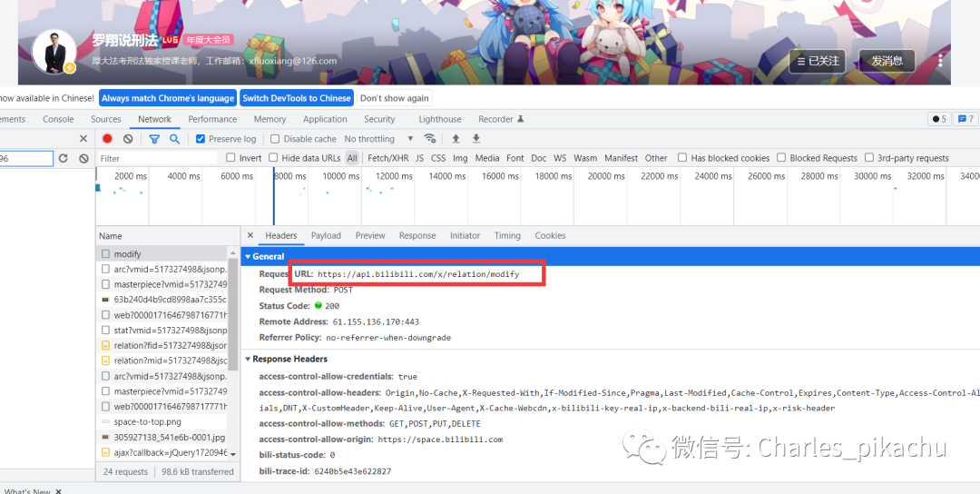Open the Lighthouse tab
Image resolution: width=980 pixels, height=494 pixels.
pos(440,119)
